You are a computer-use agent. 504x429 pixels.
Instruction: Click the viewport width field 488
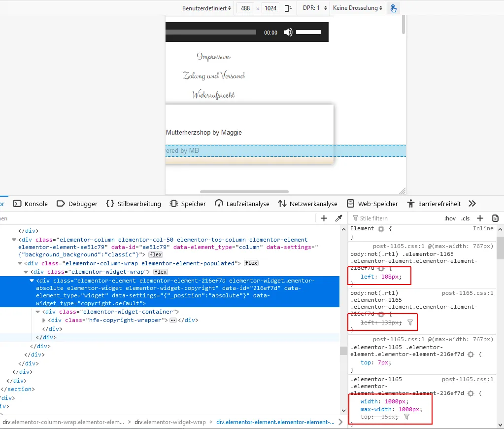click(x=245, y=8)
